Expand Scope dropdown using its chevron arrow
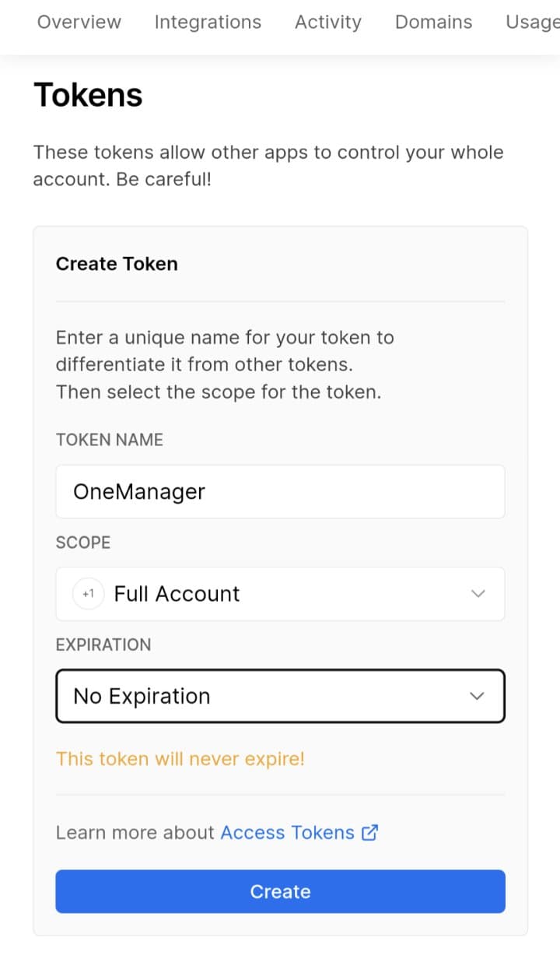This screenshot has height=959, width=560. [478, 594]
